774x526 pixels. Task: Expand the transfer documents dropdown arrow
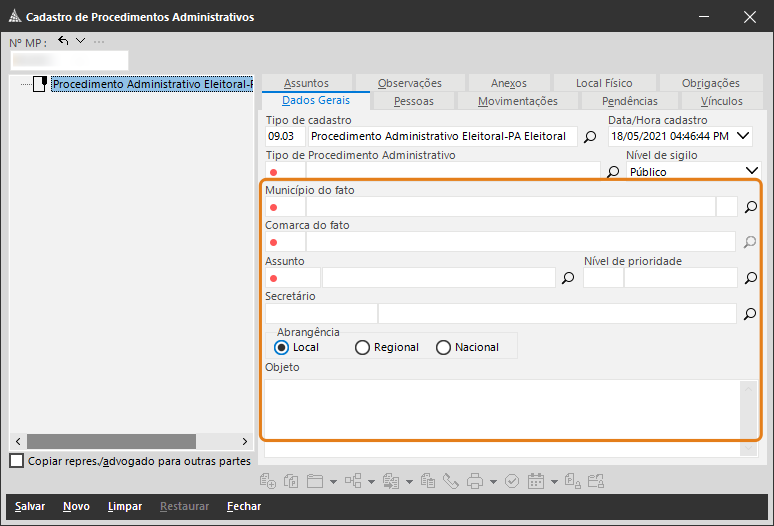pos(409,482)
